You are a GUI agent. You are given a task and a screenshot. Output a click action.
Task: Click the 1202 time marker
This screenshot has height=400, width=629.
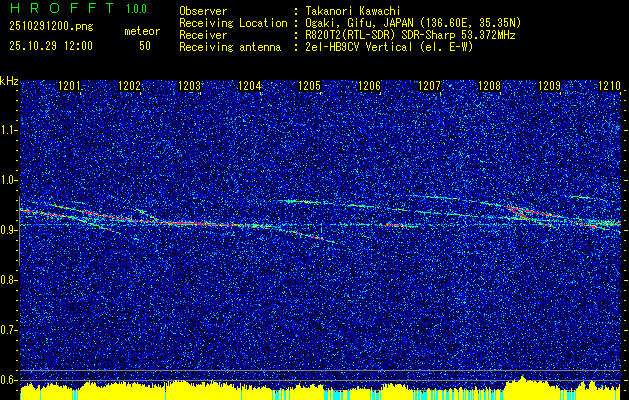tap(130, 85)
